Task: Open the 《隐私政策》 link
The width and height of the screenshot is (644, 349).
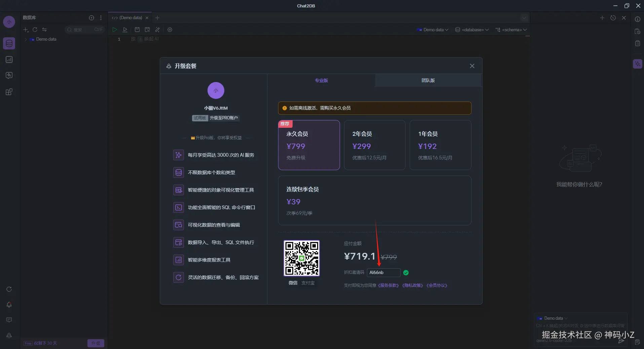Action: coord(413,285)
